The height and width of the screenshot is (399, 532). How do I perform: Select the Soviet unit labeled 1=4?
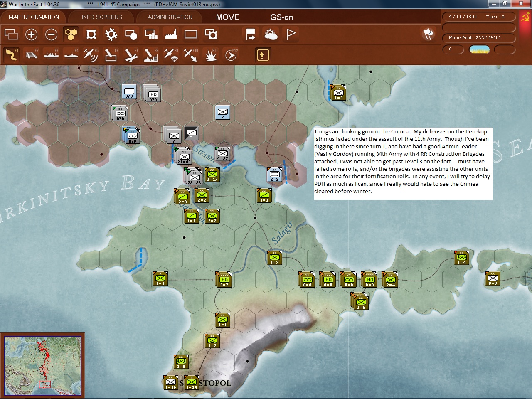point(462,258)
